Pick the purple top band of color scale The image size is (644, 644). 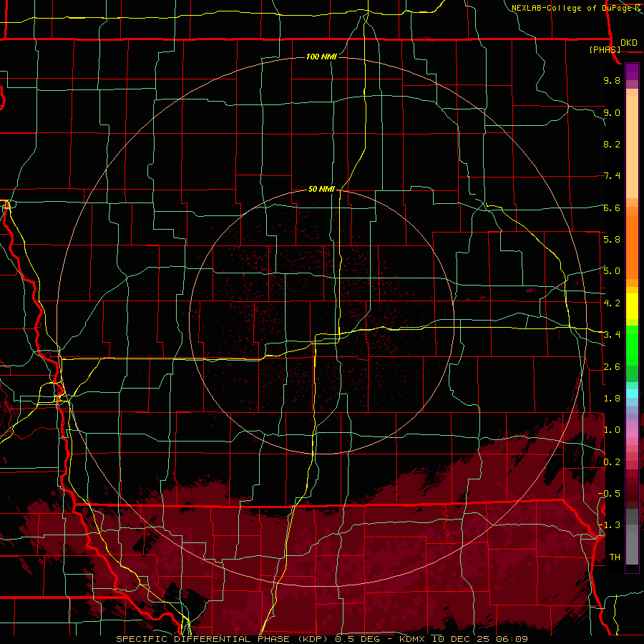tap(632, 72)
